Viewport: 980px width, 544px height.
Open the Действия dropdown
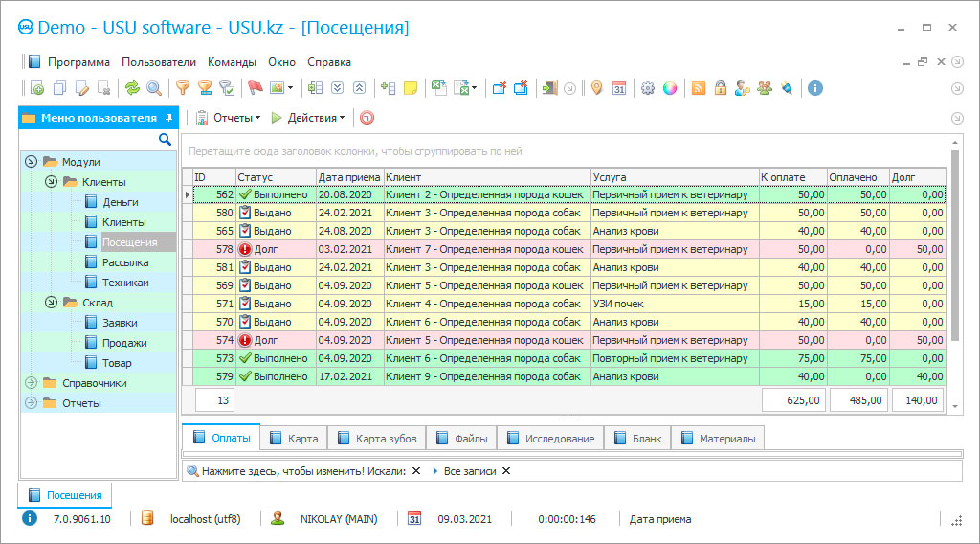coord(308,118)
